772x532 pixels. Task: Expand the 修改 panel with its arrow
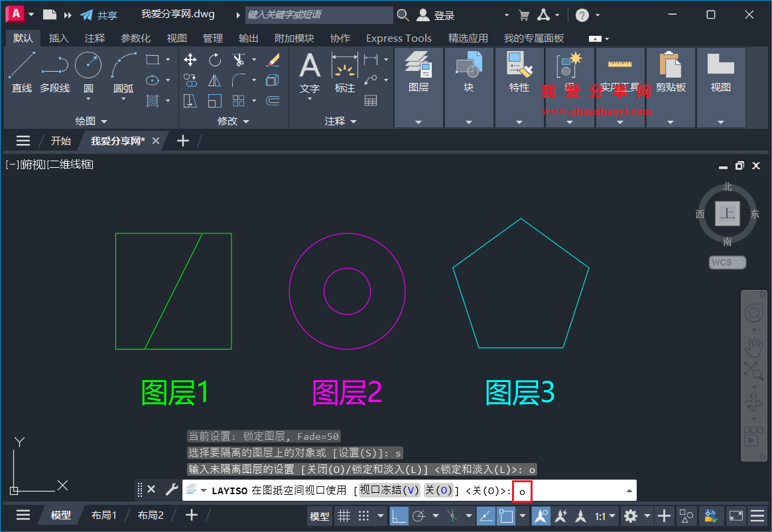point(246,121)
